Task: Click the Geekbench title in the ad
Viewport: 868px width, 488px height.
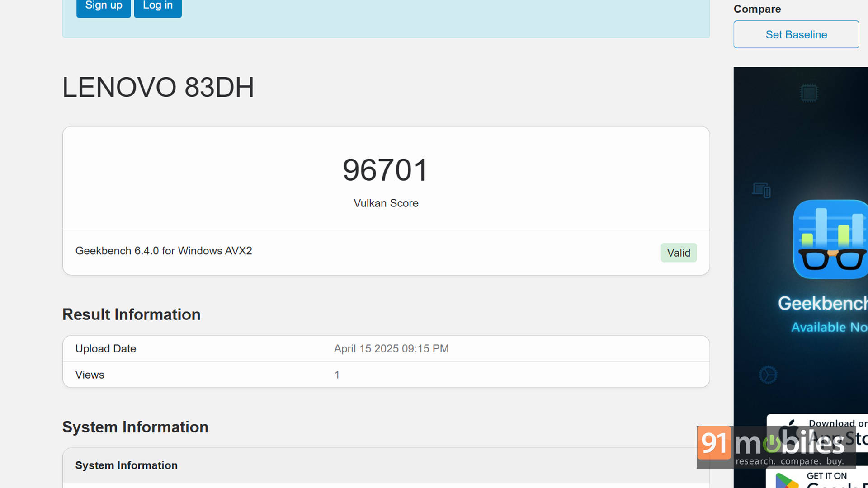Action: coord(822,303)
